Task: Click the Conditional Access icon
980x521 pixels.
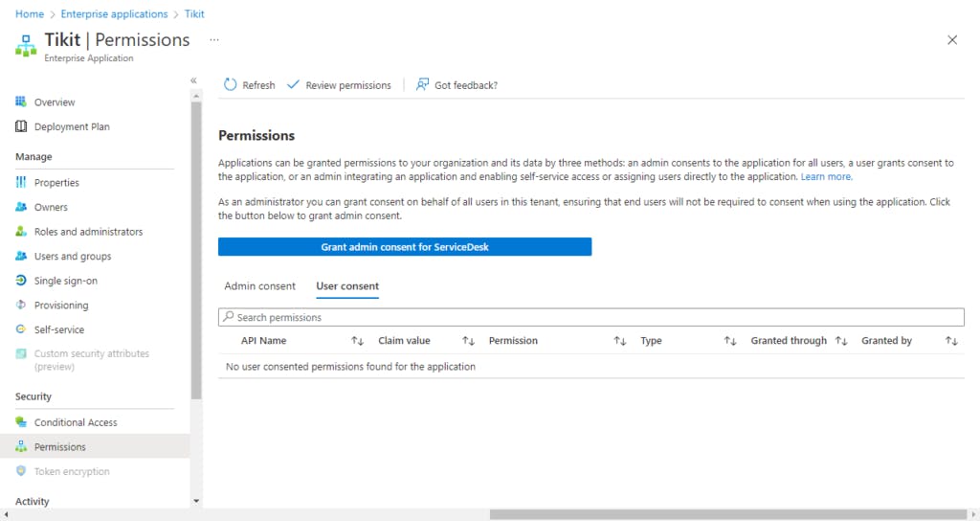Action: [21, 422]
